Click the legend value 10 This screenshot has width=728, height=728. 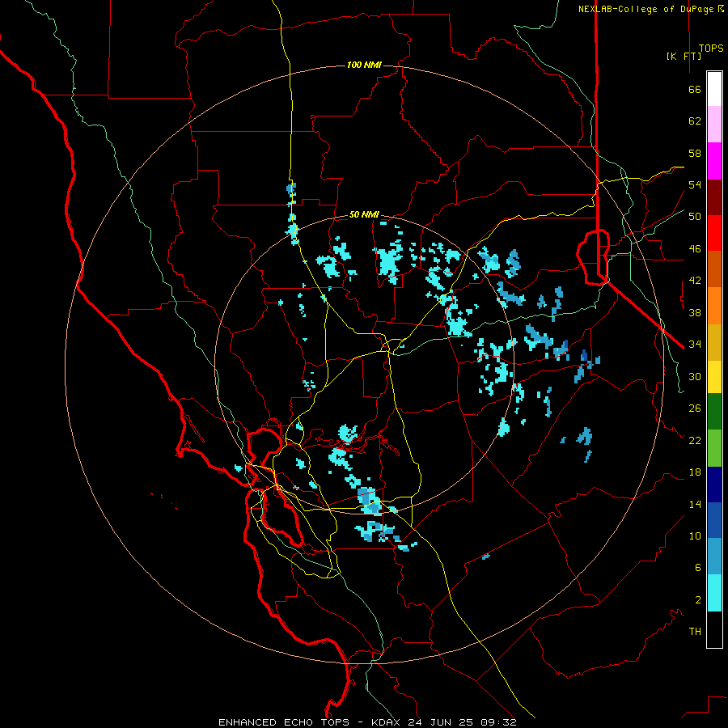[695, 535]
